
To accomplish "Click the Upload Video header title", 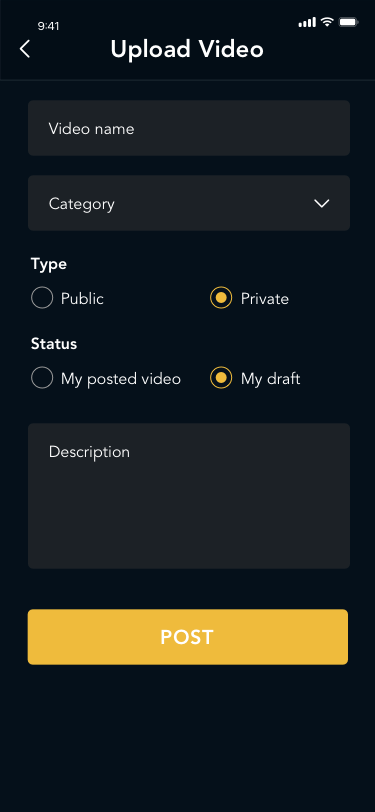I will coord(187,50).
